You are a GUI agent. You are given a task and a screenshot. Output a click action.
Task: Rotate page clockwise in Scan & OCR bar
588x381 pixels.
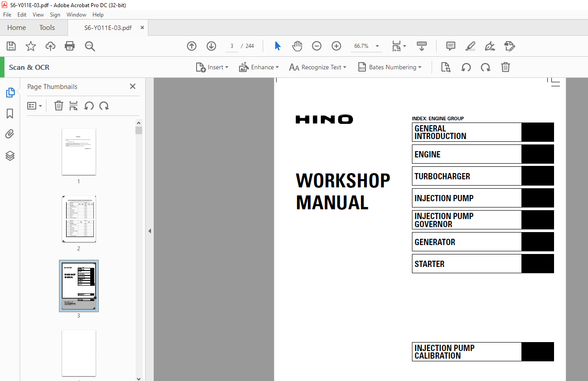tap(486, 67)
